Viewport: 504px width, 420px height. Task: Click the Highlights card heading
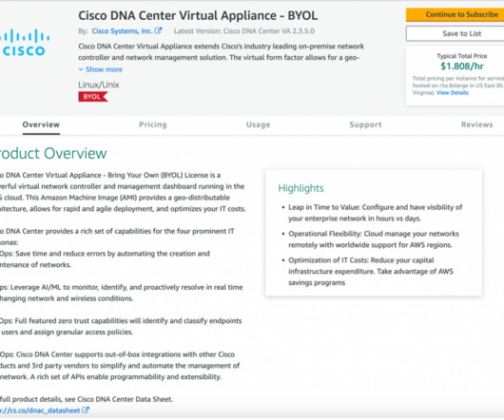point(300,188)
